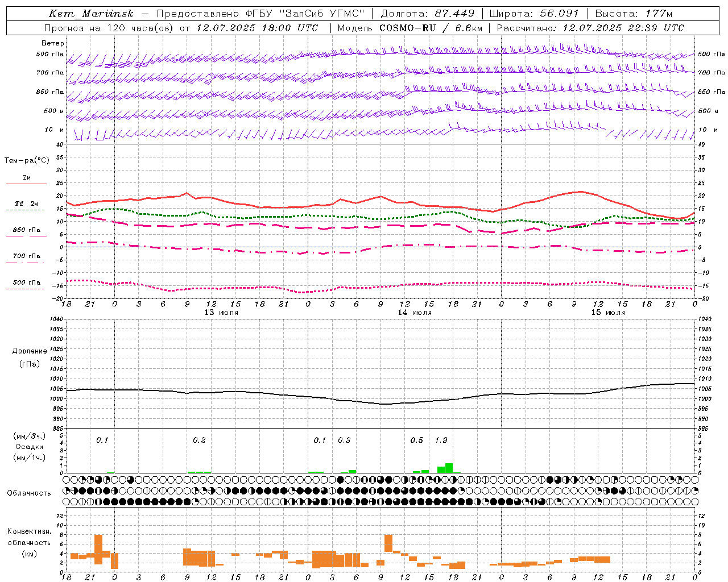Click the tallest green precipitation bar
Screen dimensions: 728x582
click(449, 468)
